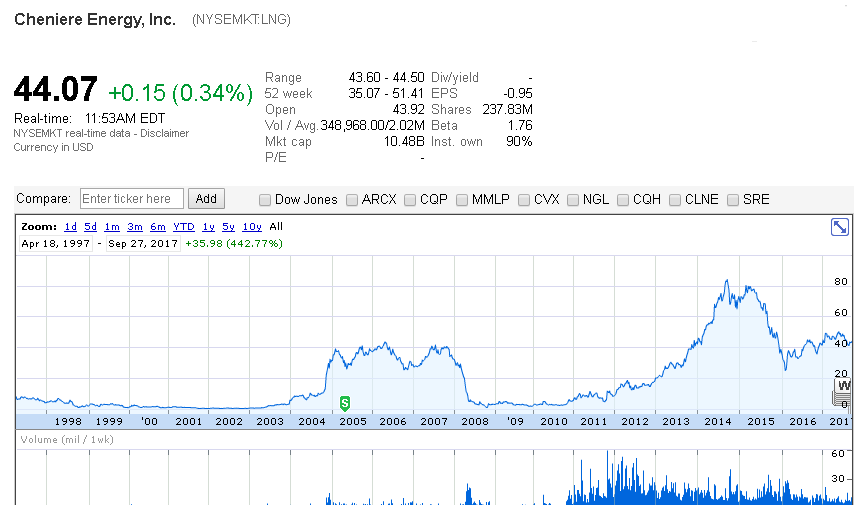Set chart zoom to 1d
This screenshot has width=857, height=505.
click(71, 227)
